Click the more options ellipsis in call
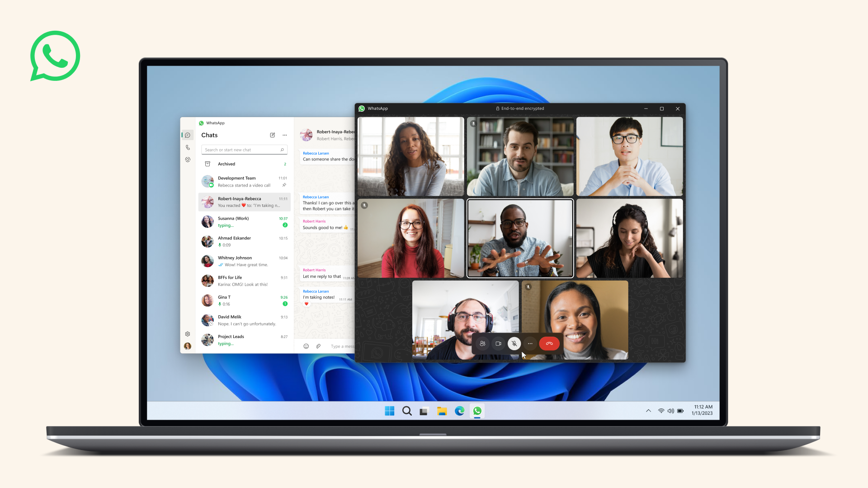The width and height of the screenshot is (868, 488). coord(530,343)
